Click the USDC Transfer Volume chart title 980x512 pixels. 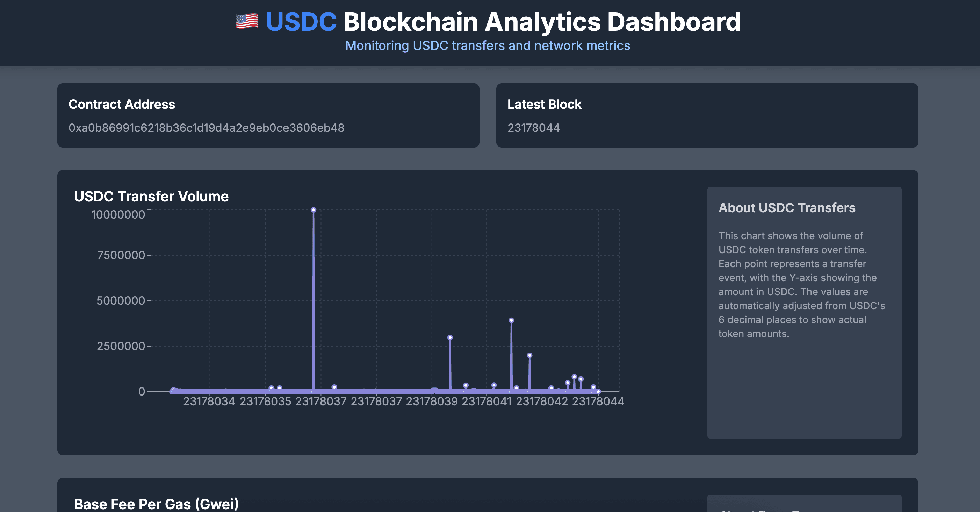coord(151,197)
